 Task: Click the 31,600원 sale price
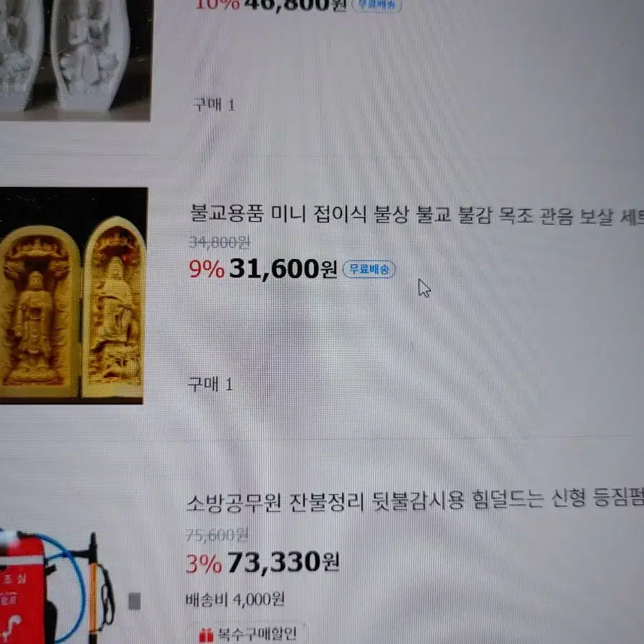click(283, 270)
